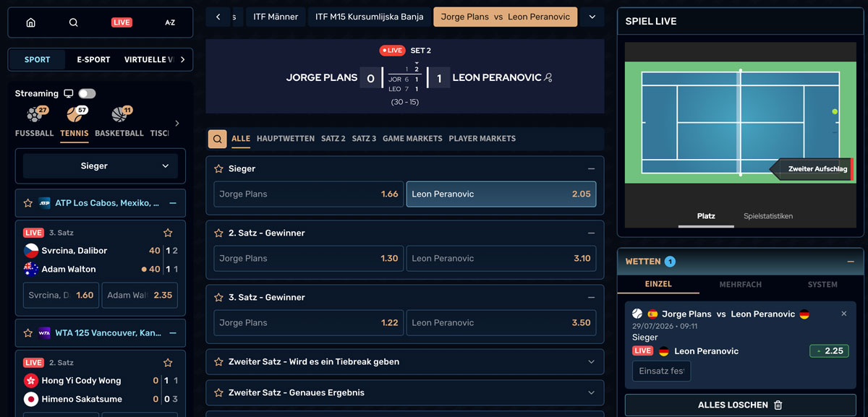Switch bet slip to MEHRFACH

point(741,285)
